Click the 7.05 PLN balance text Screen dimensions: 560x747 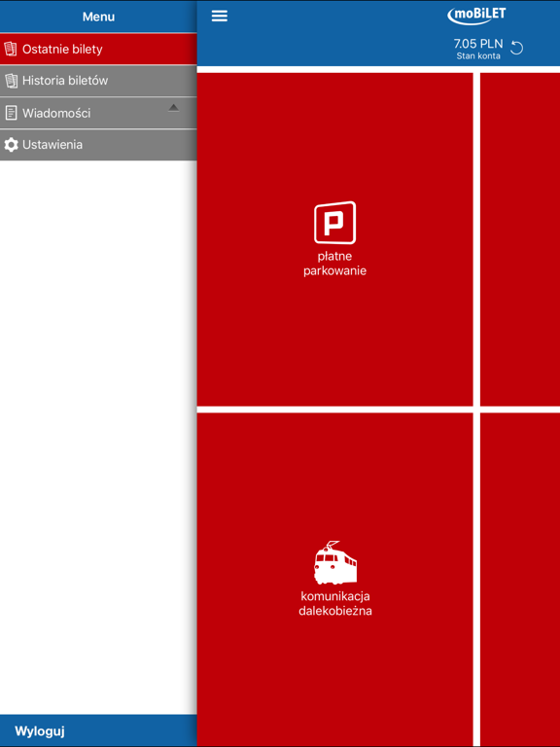click(478, 44)
